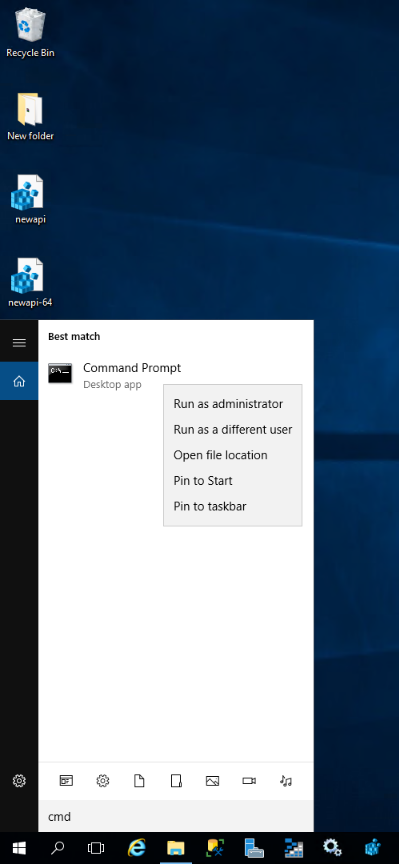Filter search results by Videos
Image resolution: width=400 pixels, height=864 pixels.
coord(249,780)
